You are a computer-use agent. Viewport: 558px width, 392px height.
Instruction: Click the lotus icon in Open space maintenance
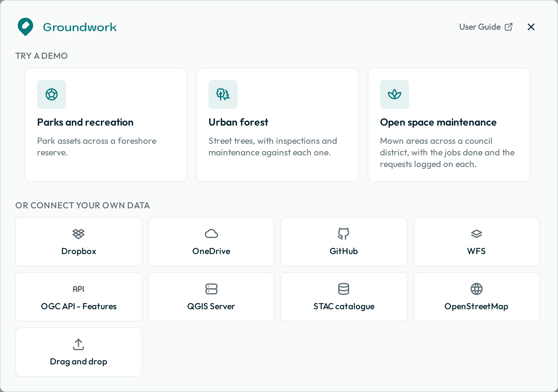pyautogui.click(x=395, y=94)
